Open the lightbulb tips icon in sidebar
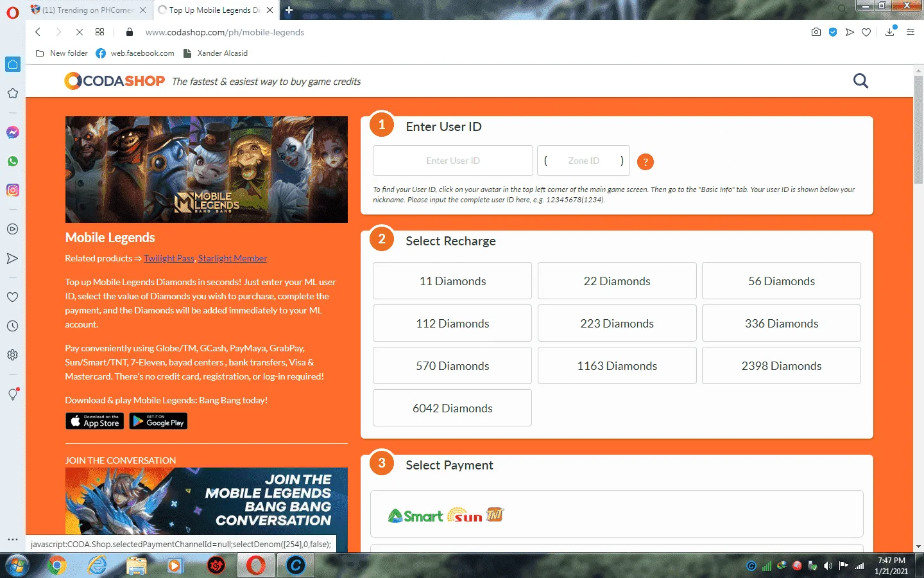924x578 pixels. 13,394
